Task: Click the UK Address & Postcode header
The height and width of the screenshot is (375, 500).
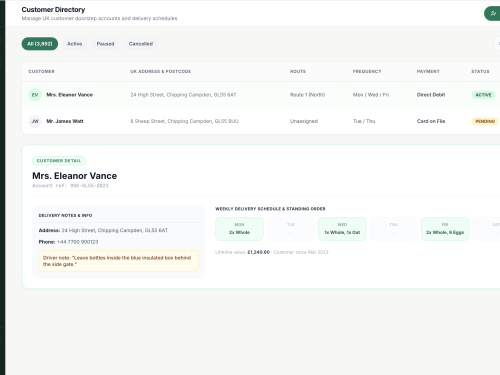Action: point(160,72)
